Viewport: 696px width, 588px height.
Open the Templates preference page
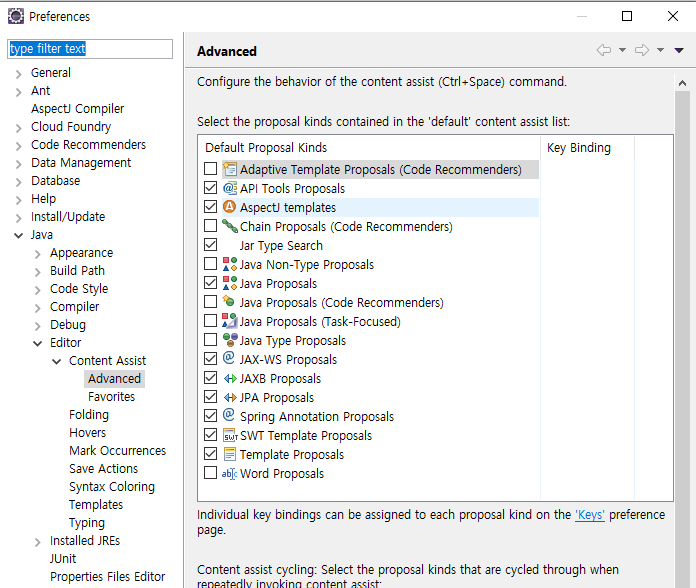tap(96, 505)
